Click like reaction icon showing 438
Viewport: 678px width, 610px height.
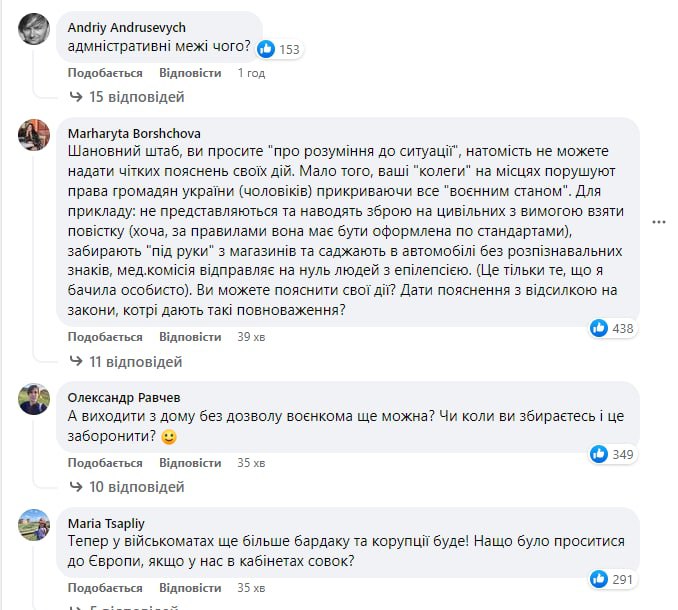(x=600, y=327)
